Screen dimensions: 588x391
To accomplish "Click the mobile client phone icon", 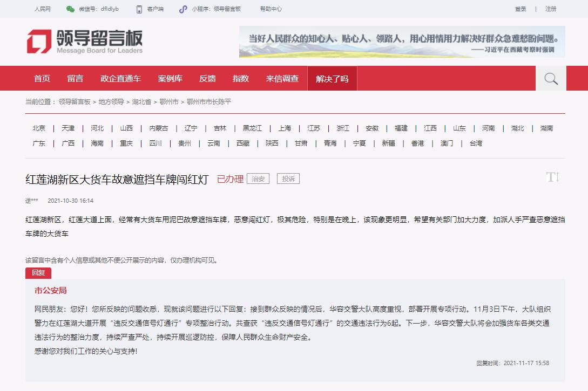I will (x=139, y=9).
